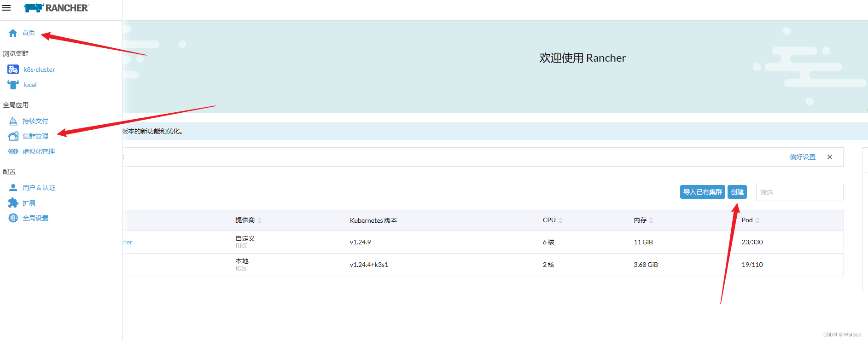Click the k8s-cluster cluster icon

pyautogui.click(x=13, y=69)
